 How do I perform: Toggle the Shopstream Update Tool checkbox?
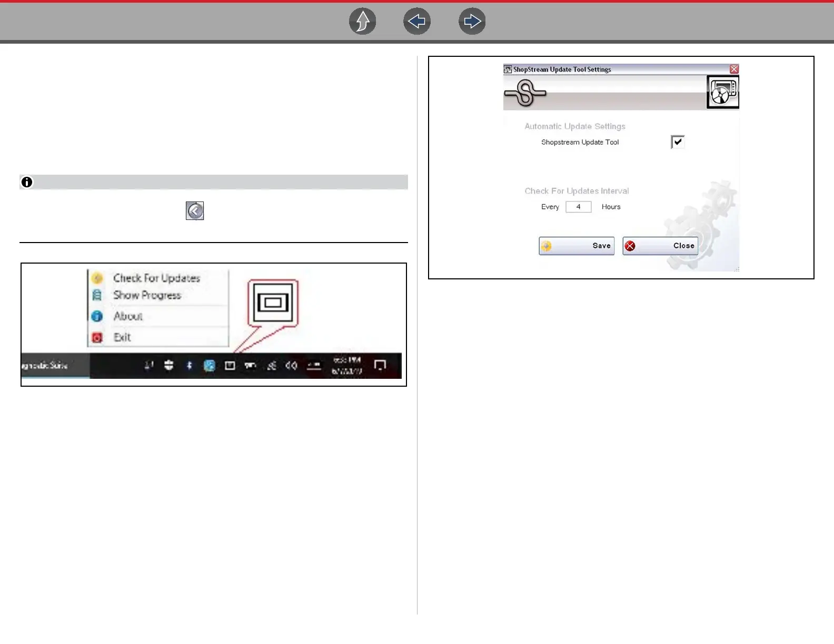(678, 142)
